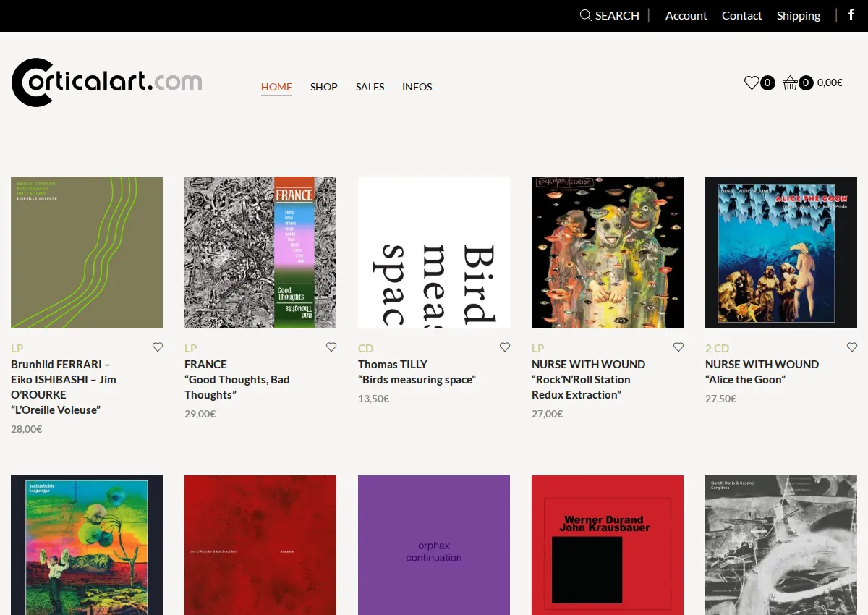Screen dimensions: 868x615
Task: Click the CD label above Thomas TILLY
Action: [366, 348]
